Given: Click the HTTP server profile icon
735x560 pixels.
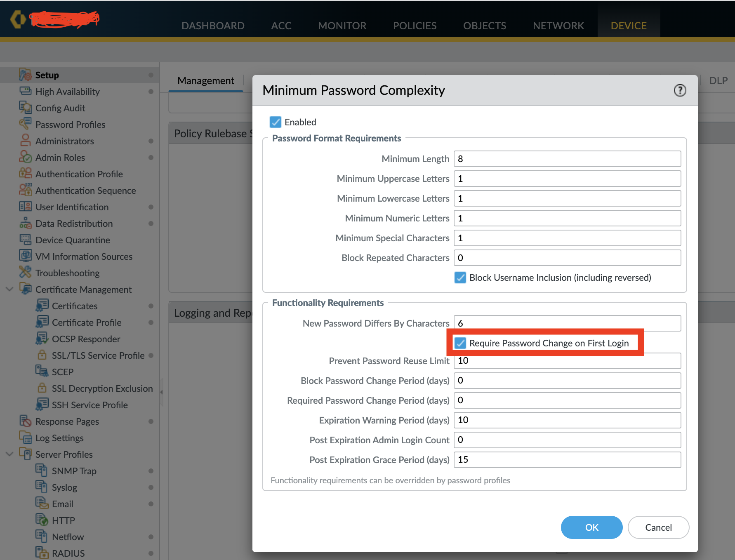Looking at the screenshot, I should click(x=42, y=520).
